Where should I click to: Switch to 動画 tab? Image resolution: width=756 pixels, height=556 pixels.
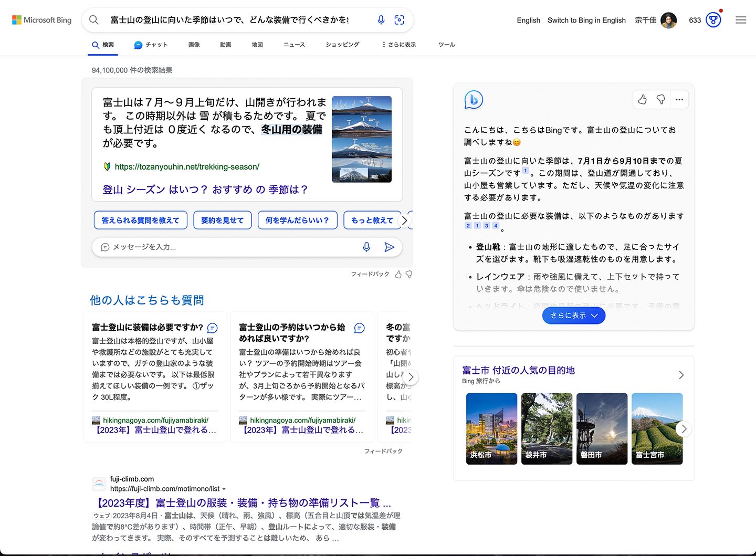(x=226, y=45)
